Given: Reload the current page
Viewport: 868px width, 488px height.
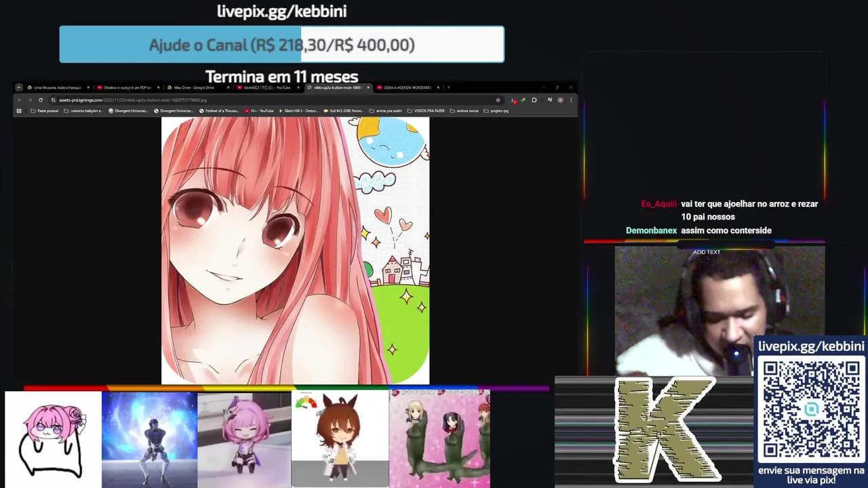Looking at the screenshot, I should point(41,100).
